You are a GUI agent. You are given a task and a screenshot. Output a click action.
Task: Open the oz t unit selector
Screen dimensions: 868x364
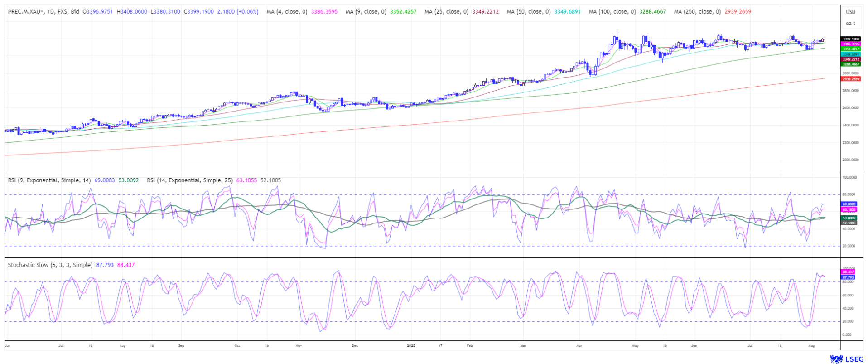point(850,23)
